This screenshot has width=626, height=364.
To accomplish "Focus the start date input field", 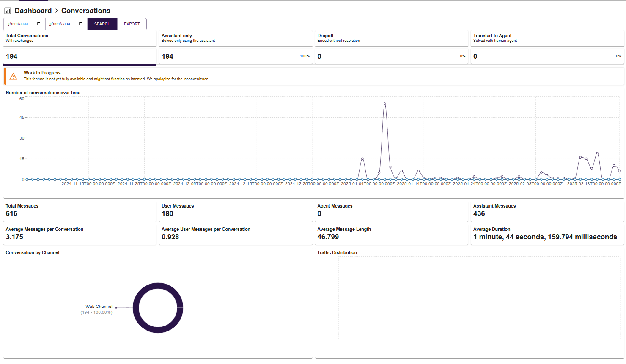I will click(24, 24).
